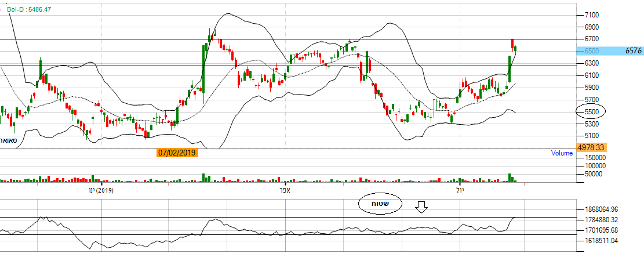
Task: Click the latest green candlestick near 6576
Action: click(516, 49)
